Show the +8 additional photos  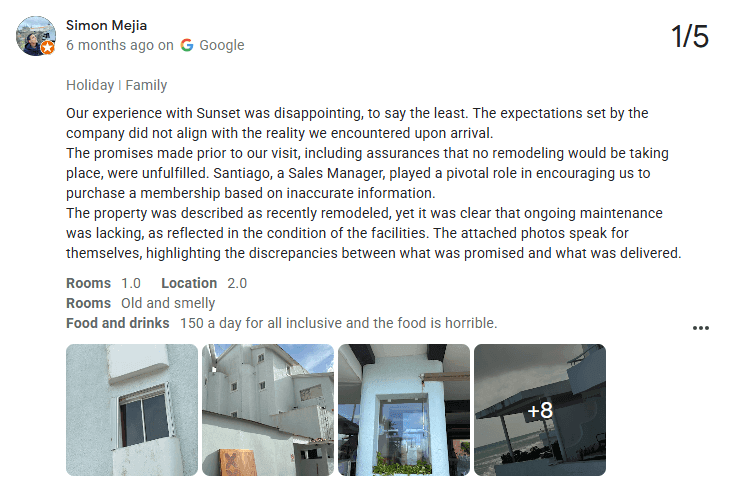click(540, 410)
